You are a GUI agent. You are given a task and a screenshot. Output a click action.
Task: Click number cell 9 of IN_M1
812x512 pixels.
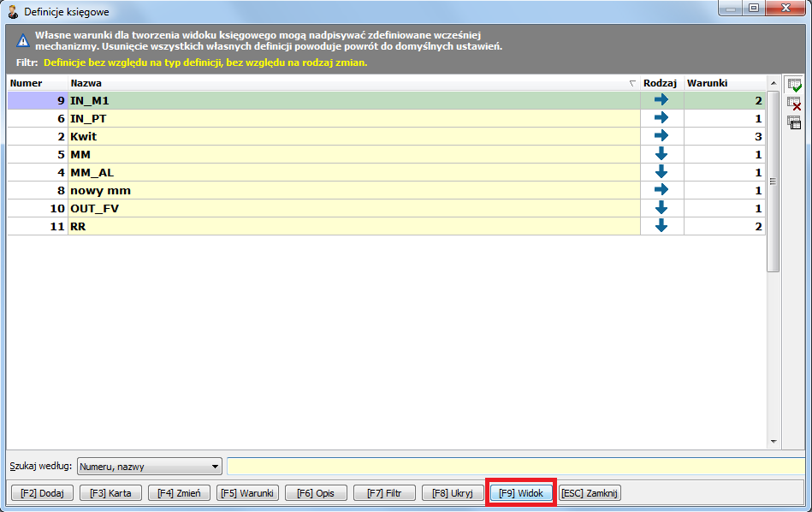[38, 100]
